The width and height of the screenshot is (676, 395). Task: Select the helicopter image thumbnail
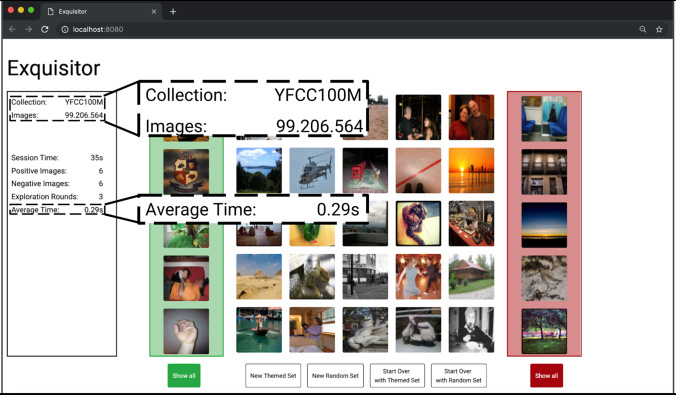tap(312, 170)
